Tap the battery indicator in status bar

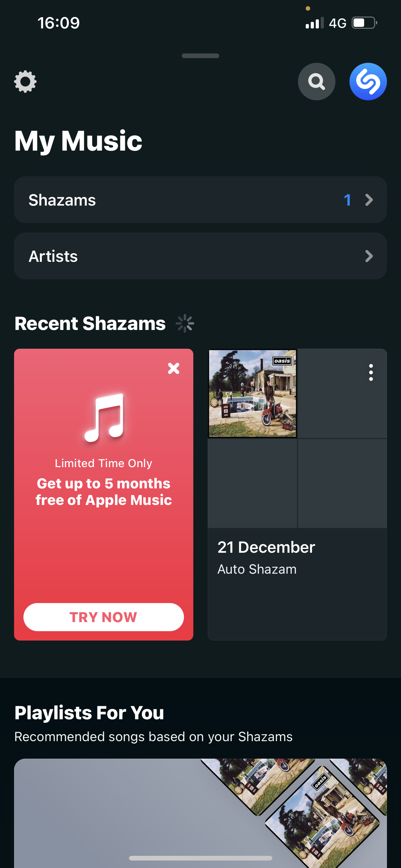(364, 23)
